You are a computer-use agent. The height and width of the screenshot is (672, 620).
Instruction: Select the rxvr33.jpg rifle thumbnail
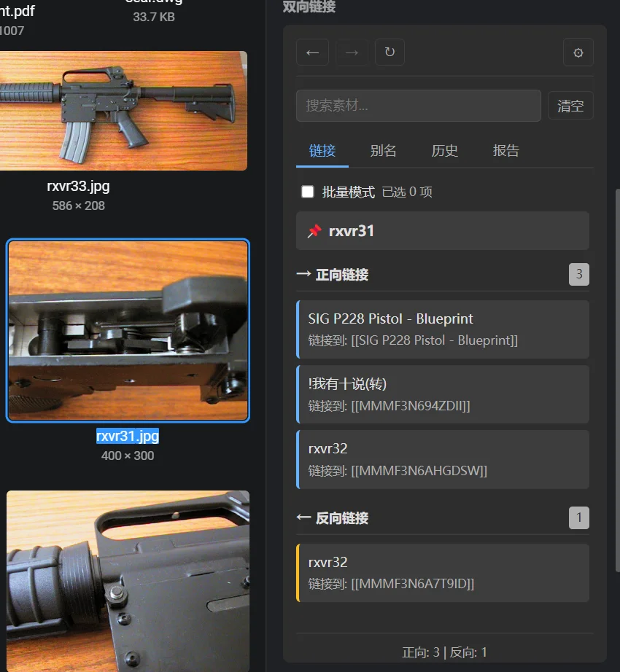point(123,111)
